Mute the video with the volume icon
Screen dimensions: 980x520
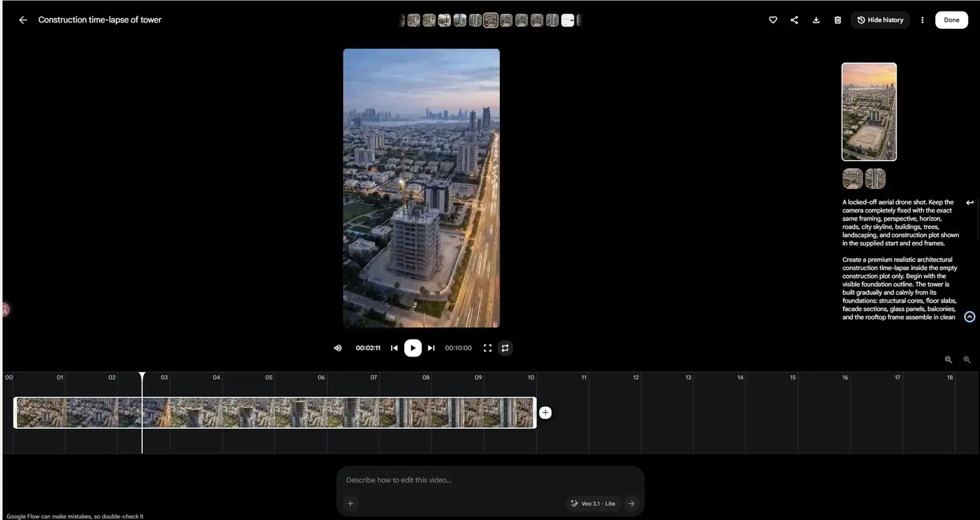337,348
